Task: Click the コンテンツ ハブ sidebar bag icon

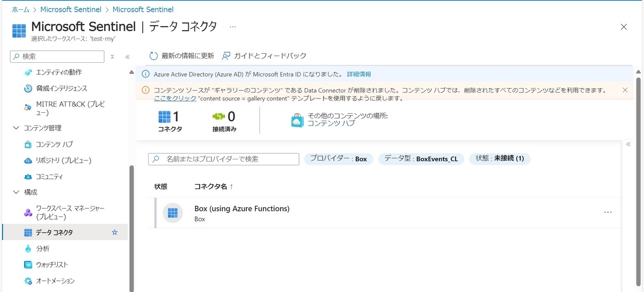Action: pyautogui.click(x=28, y=144)
